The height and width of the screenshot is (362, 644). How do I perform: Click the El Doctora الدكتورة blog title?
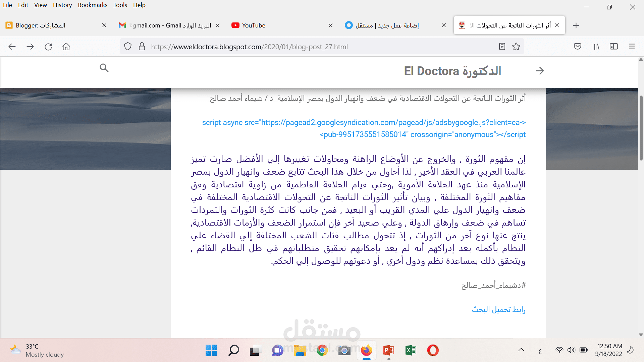coord(452,71)
